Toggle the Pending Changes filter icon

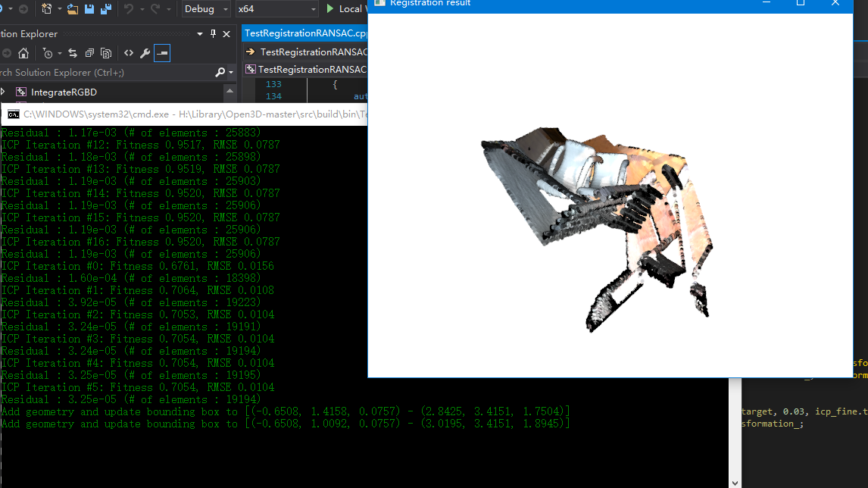(x=48, y=53)
